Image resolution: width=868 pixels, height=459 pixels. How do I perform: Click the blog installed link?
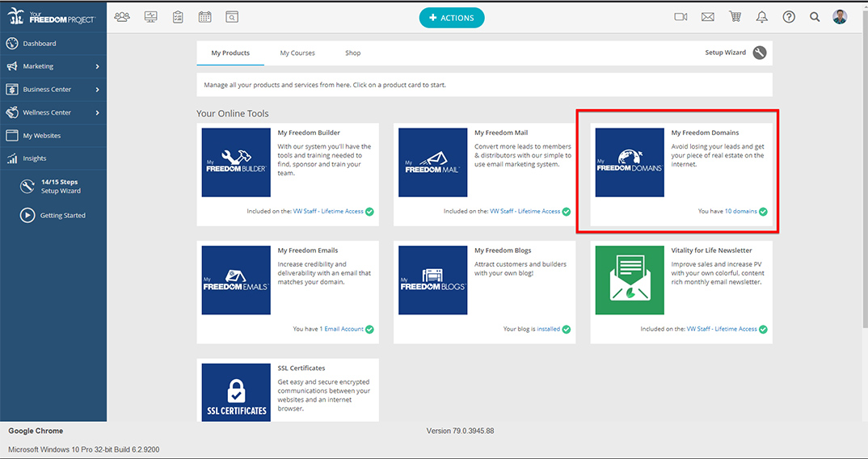click(x=549, y=329)
